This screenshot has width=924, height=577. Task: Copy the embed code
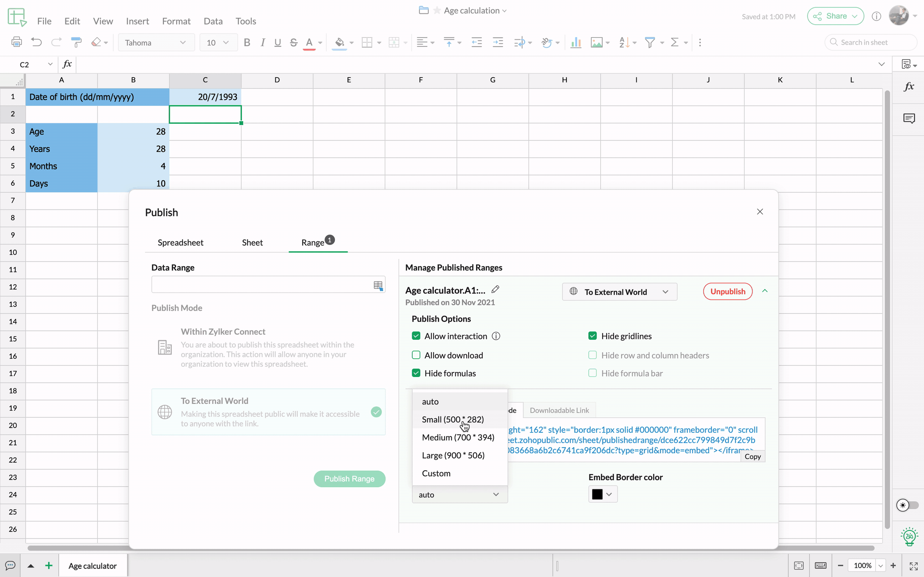[x=752, y=457]
